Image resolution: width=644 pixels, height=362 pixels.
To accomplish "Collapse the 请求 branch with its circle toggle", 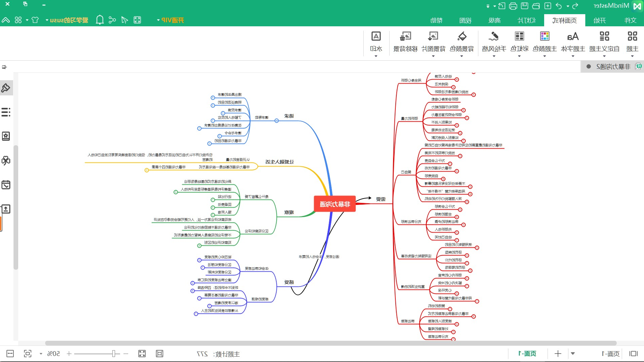I will coord(277,121).
